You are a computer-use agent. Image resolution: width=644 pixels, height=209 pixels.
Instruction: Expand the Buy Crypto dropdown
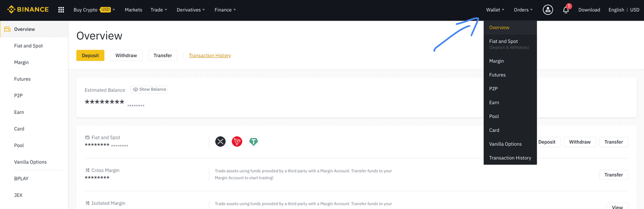[x=94, y=10]
